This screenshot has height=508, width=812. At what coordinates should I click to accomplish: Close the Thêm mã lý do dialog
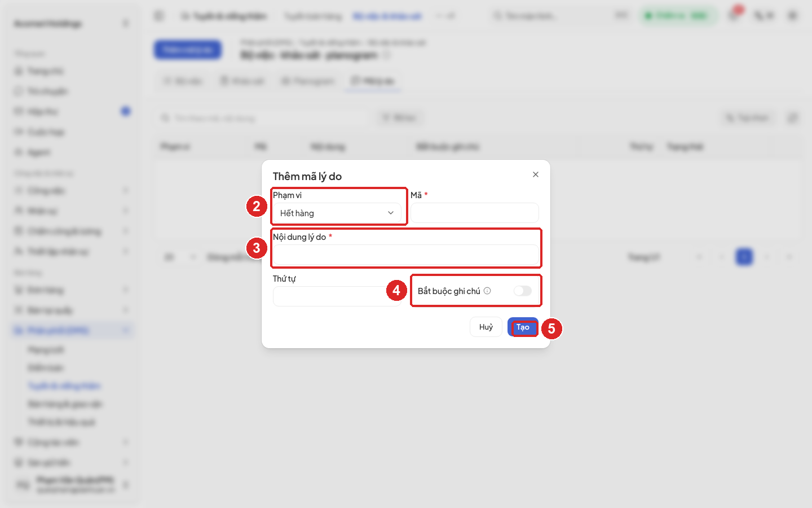click(x=536, y=174)
